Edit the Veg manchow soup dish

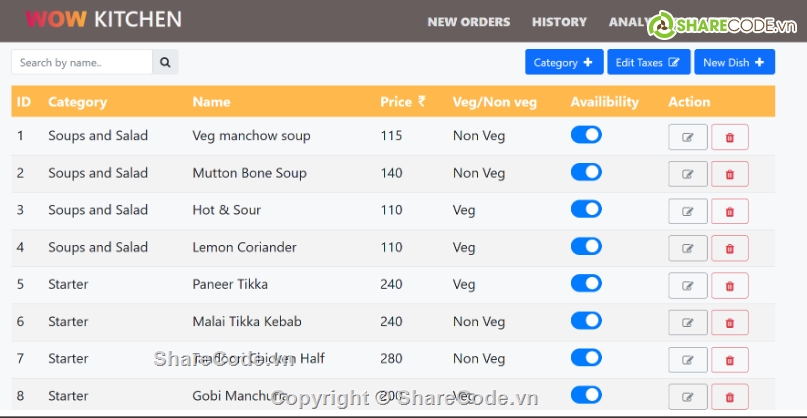(688, 137)
